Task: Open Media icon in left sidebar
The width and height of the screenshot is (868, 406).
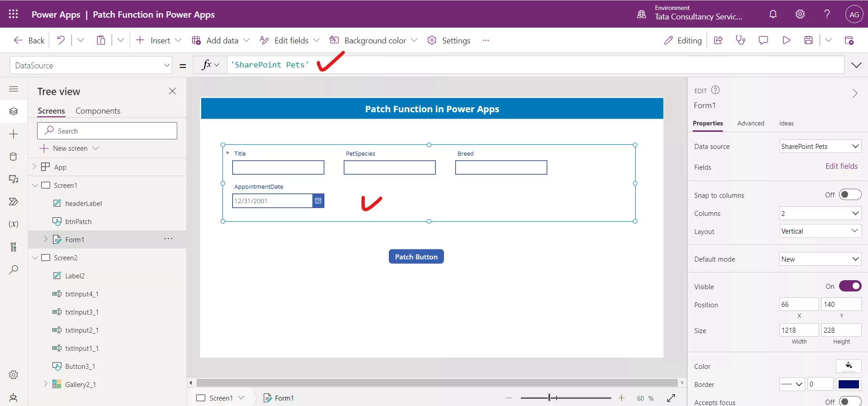Action: tap(14, 179)
